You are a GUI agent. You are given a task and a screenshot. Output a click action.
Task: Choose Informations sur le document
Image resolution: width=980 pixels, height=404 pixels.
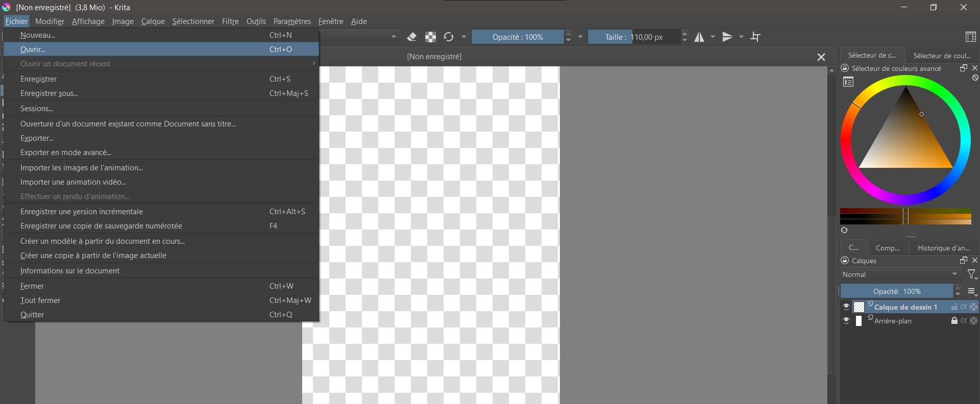pos(161,271)
